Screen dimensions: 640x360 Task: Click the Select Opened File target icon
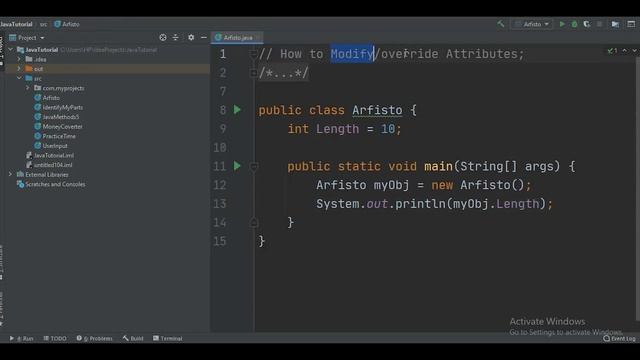tap(163, 38)
